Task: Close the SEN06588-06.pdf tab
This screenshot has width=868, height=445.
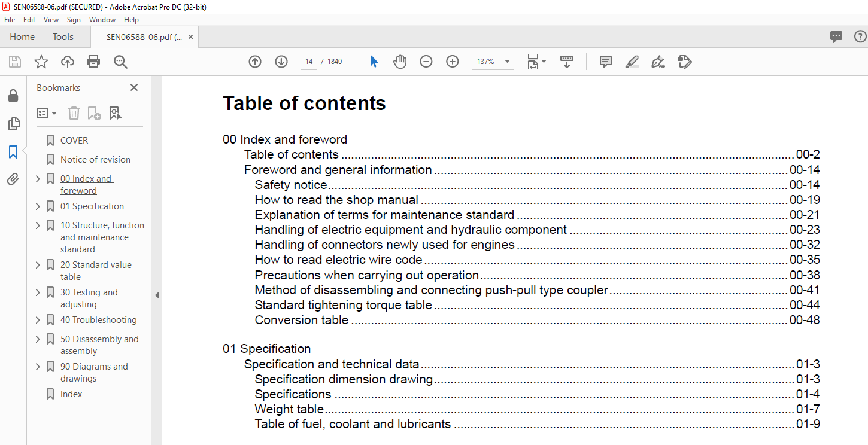Action: [190, 37]
